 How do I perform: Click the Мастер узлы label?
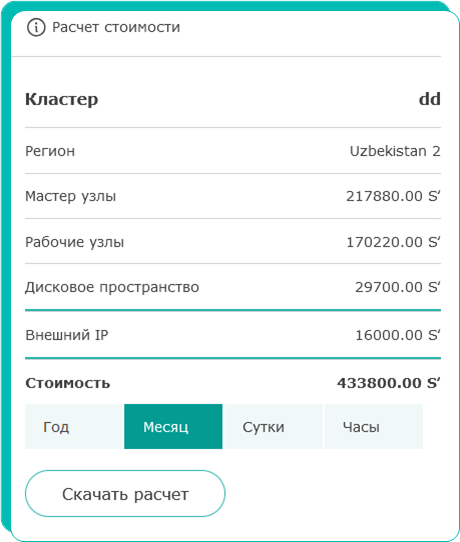[x=71, y=196]
